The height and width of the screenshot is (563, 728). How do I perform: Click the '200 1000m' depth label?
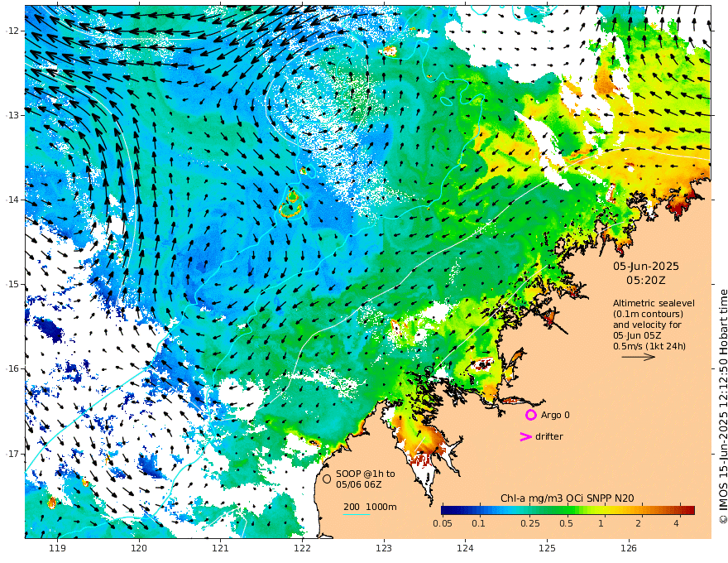click(370, 507)
